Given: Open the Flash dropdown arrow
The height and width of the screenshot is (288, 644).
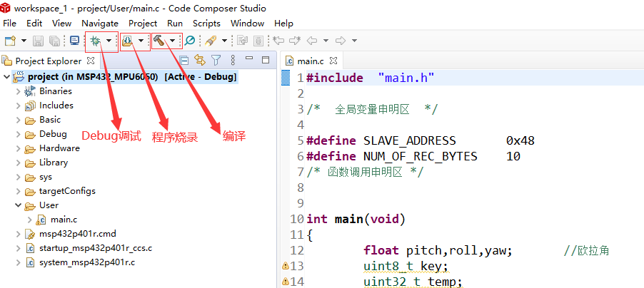Looking at the screenshot, I should (141, 41).
